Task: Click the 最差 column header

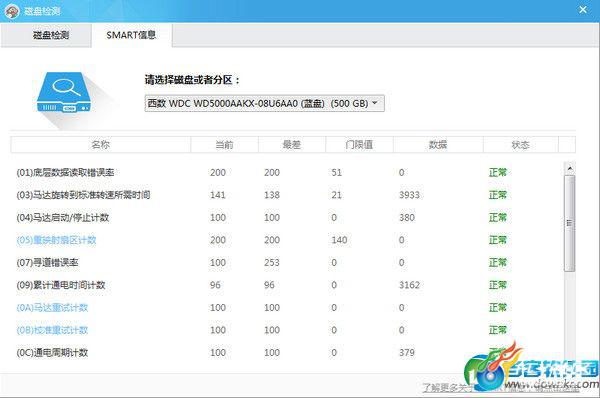Action: 292,145
